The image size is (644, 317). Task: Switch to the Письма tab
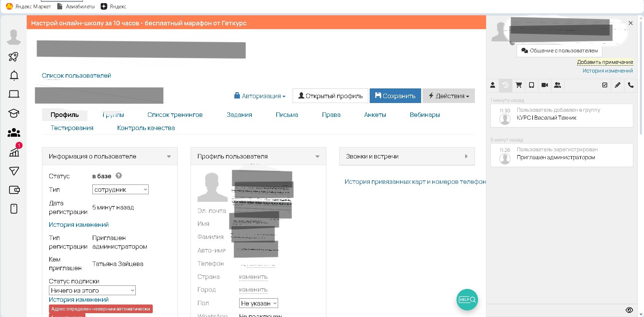(x=287, y=115)
